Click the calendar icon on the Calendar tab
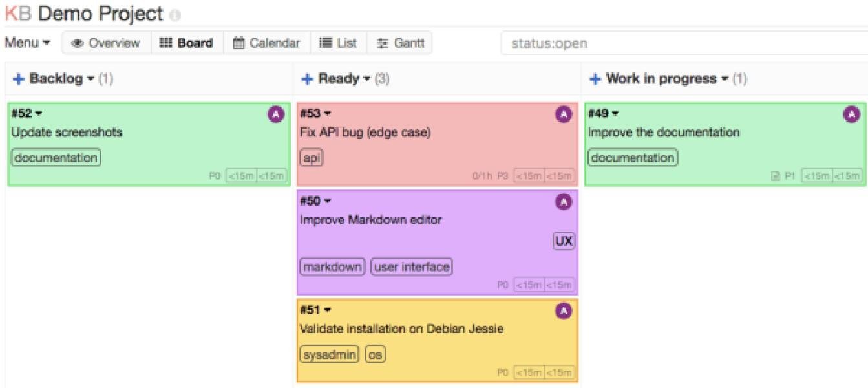 click(x=239, y=43)
